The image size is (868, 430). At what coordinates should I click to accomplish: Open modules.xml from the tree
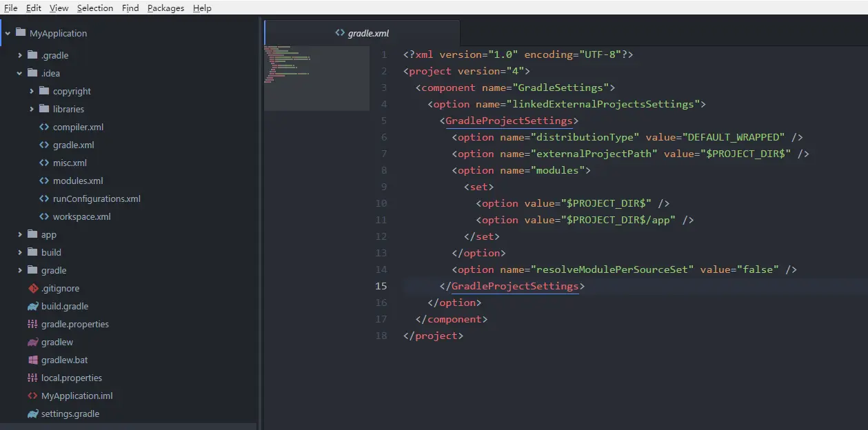click(78, 181)
